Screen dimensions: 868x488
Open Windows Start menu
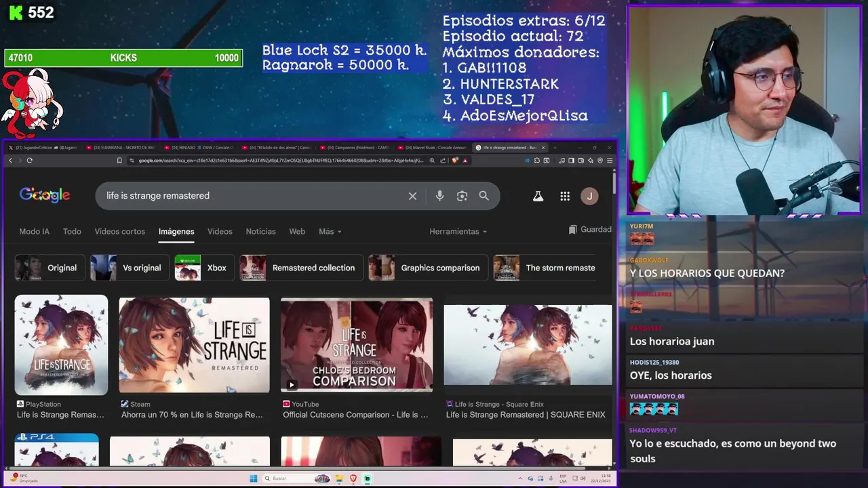point(254,479)
